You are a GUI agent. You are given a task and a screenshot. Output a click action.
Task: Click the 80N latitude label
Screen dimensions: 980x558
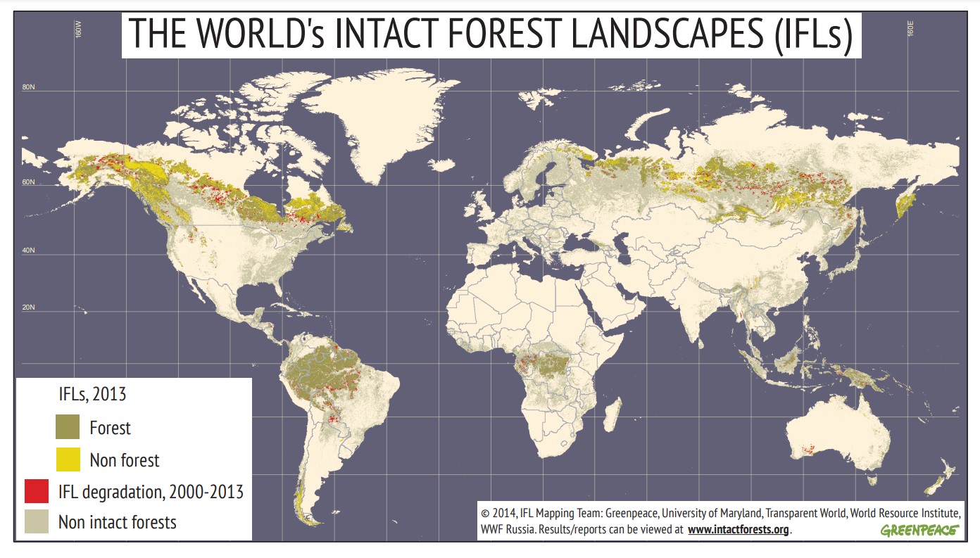pyautogui.click(x=29, y=88)
